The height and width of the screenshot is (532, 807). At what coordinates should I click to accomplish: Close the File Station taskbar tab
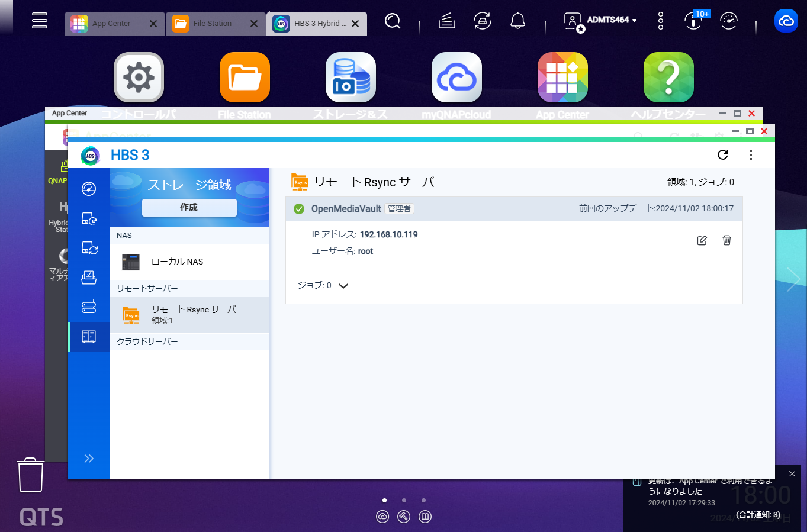pos(254,24)
